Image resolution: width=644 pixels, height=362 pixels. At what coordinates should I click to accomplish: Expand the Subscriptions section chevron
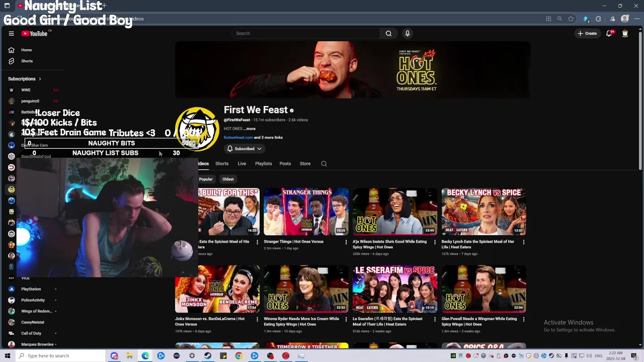pos(40,79)
